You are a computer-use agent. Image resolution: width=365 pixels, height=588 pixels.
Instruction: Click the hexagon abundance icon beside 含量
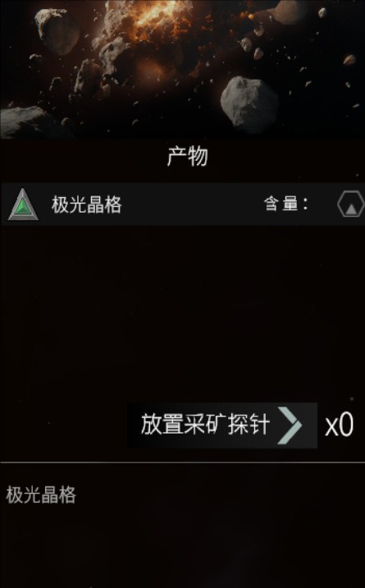[351, 204]
